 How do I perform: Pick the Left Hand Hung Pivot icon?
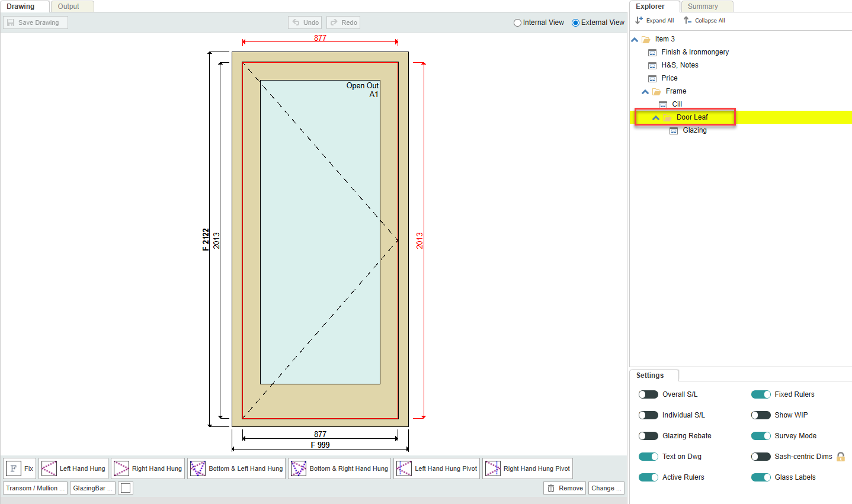(404, 468)
